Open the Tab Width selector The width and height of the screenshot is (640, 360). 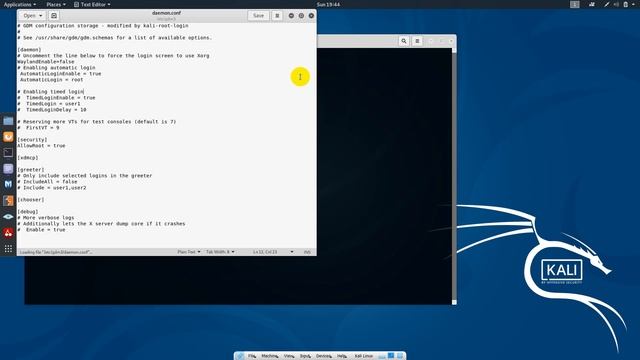point(220,252)
